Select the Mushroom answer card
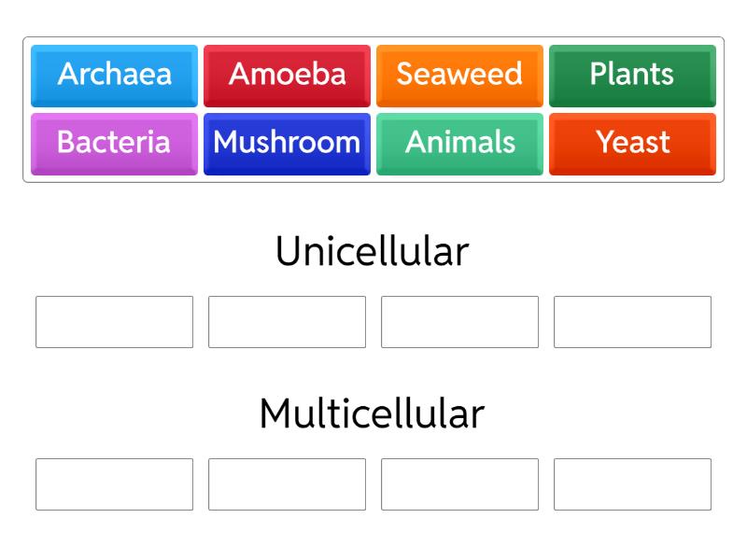Viewport: 747px width, 560px height. [x=287, y=143]
